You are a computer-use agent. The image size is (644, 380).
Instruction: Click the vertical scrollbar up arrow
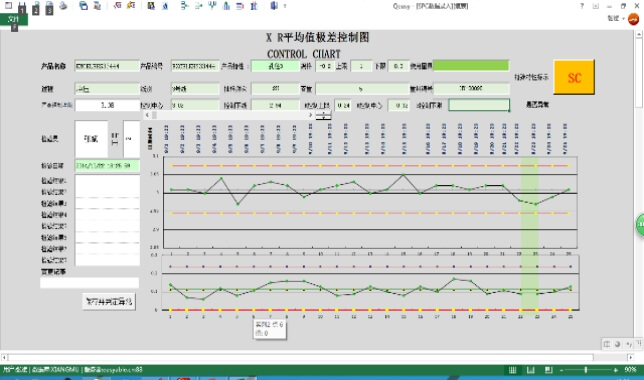(639, 35)
